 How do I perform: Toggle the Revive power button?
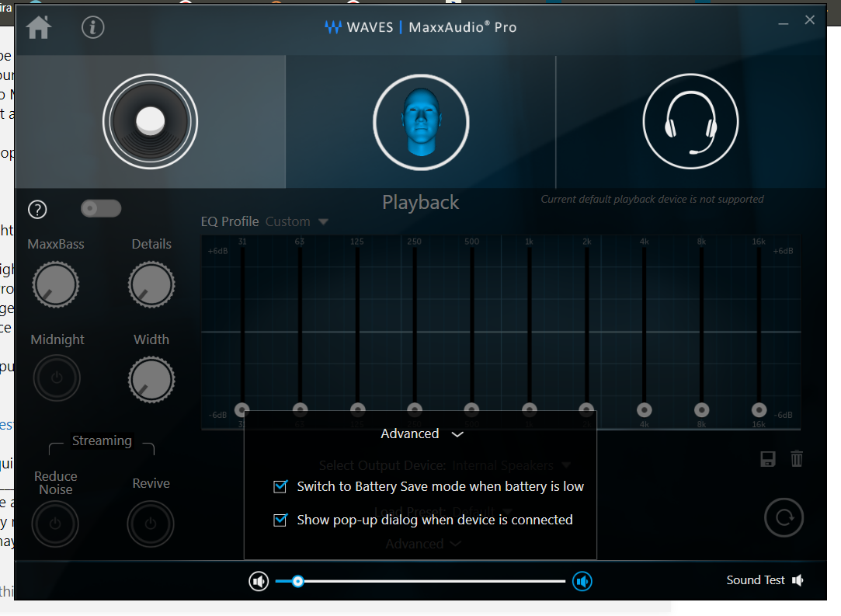tap(151, 524)
